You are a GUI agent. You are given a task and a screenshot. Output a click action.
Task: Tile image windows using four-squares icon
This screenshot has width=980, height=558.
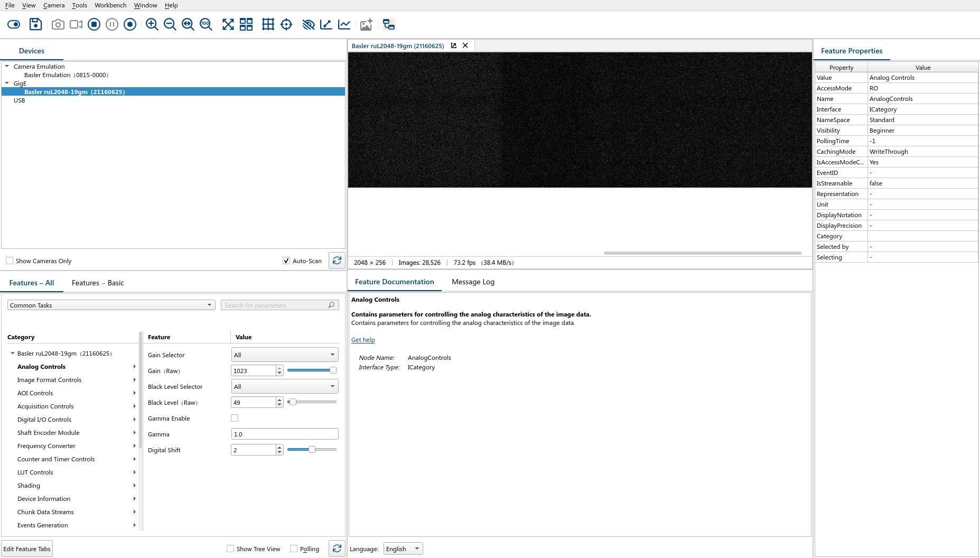click(x=246, y=24)
